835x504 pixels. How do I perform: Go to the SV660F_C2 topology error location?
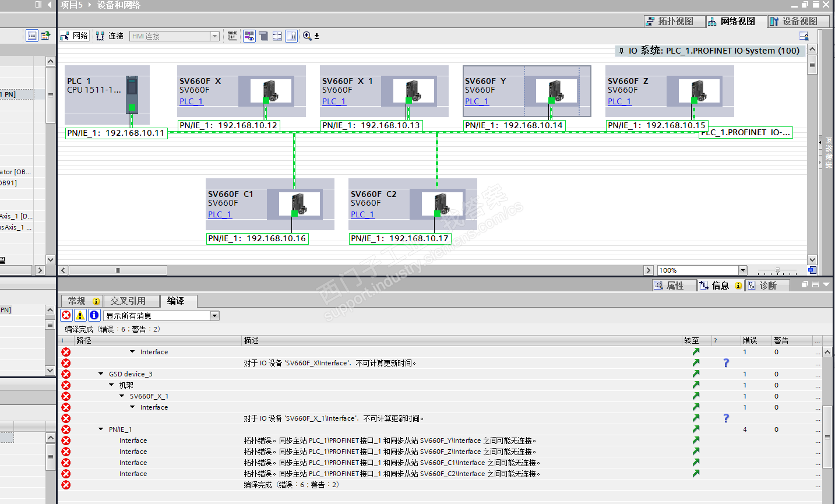[696, 474]
